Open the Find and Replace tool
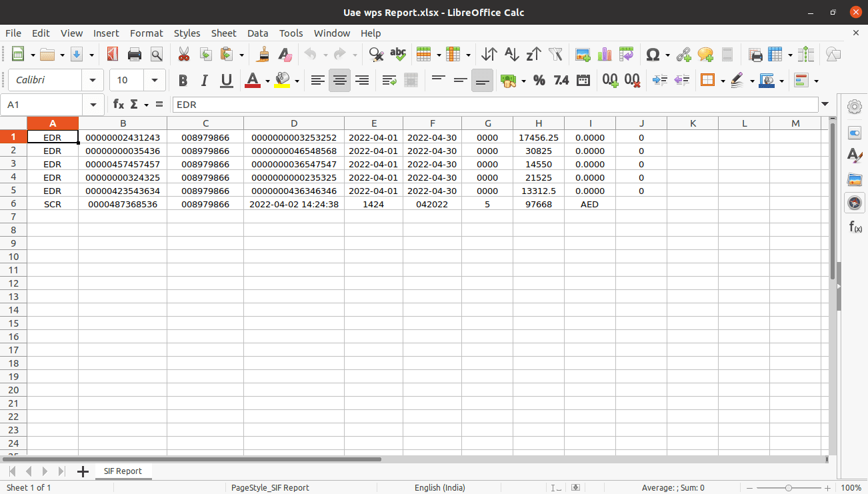 (x=375, y=54)
